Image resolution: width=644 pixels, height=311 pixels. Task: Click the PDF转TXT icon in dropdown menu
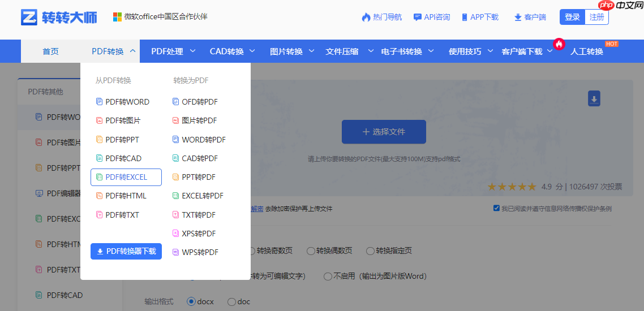[x=99, y=215]
